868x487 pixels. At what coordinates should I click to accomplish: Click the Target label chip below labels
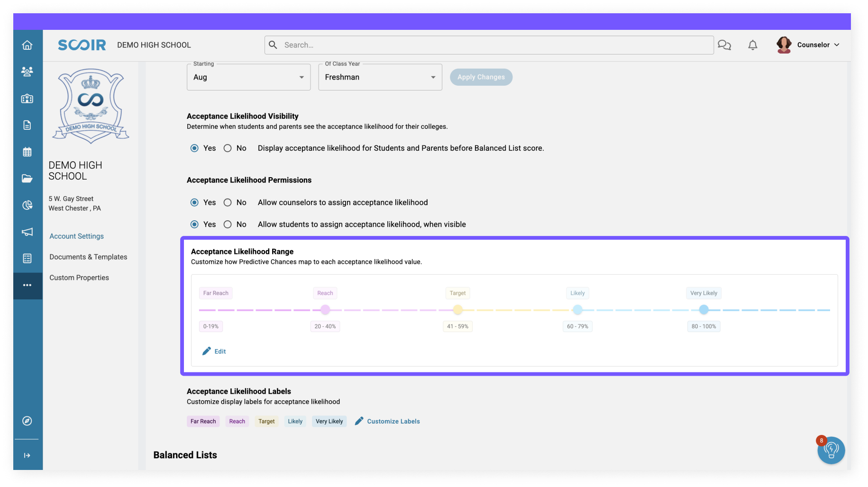click(x=266, y=421)
